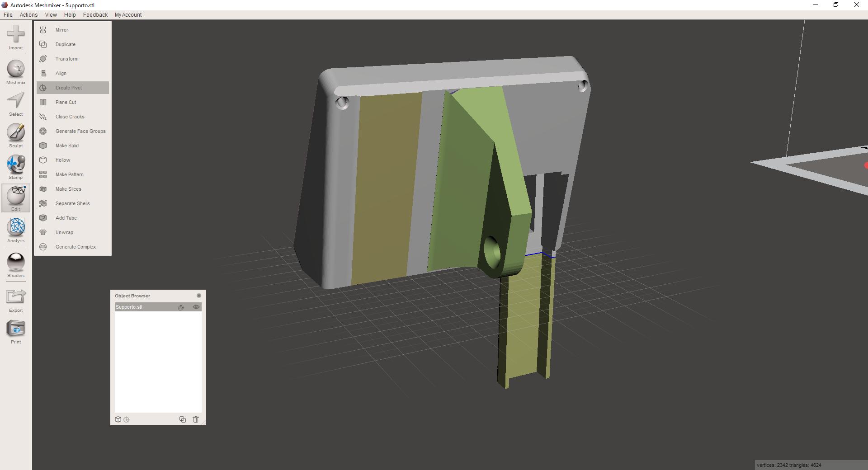Choose the Hollow text option
This screenshot has height=470, width=868.
(x=63, y=160)
